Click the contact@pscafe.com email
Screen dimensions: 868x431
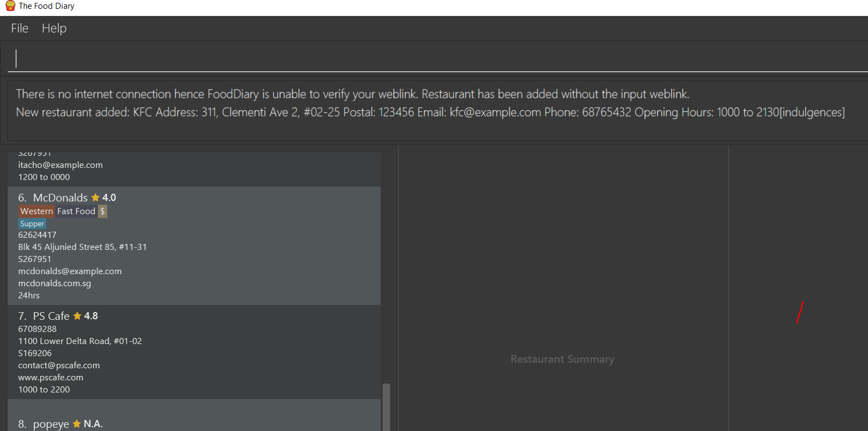coord(59,365)
